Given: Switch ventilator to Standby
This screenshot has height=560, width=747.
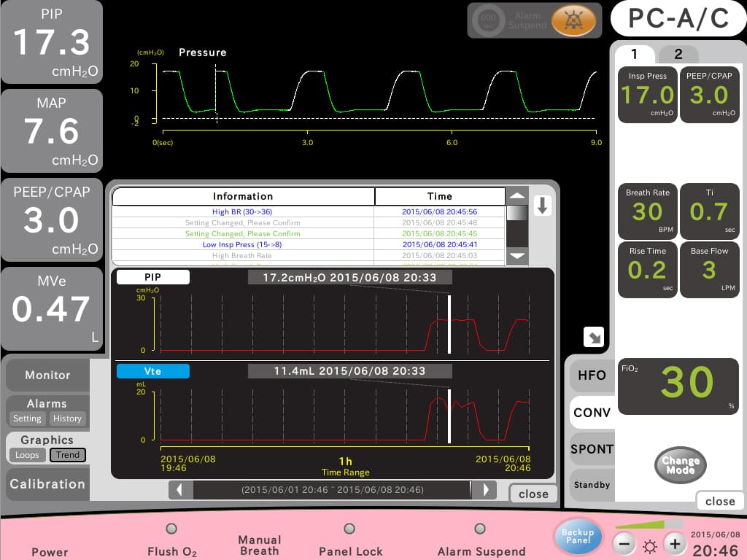Looking at the screenshot, I should tap(592, 485).
